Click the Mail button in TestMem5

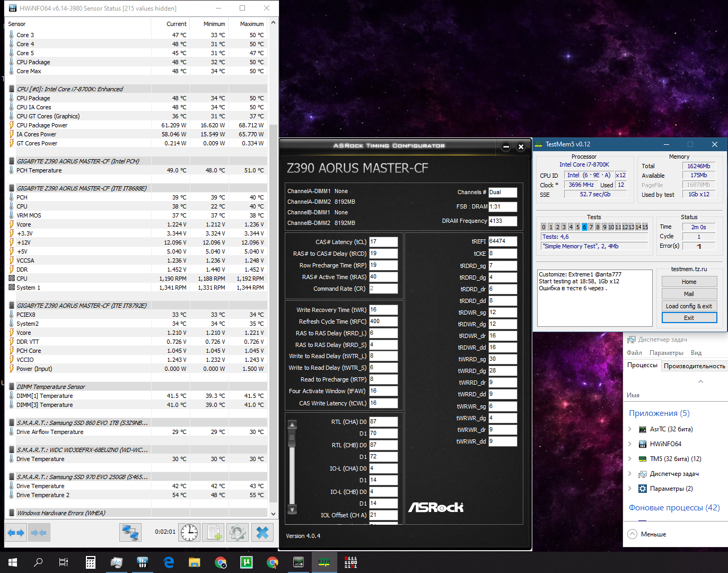(x=689, y=294)
